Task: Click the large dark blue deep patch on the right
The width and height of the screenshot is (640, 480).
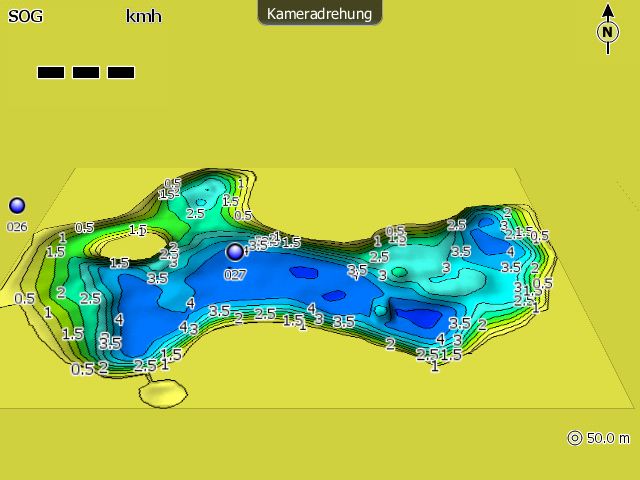Action: coord(415,314)
